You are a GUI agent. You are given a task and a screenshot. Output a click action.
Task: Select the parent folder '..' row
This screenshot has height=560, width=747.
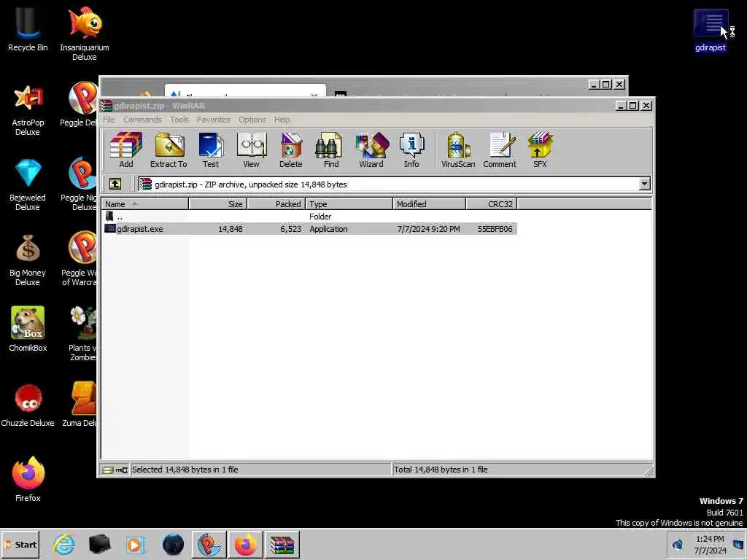[x=309, y=217]
